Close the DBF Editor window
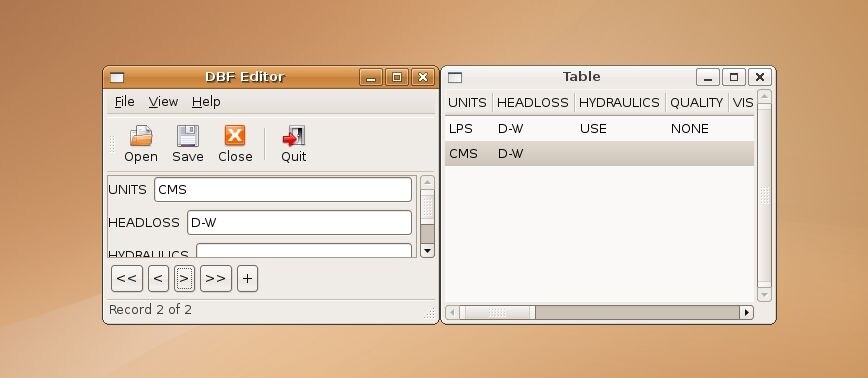The width and height of the screenshot is (868, 378). coord(423,77)
